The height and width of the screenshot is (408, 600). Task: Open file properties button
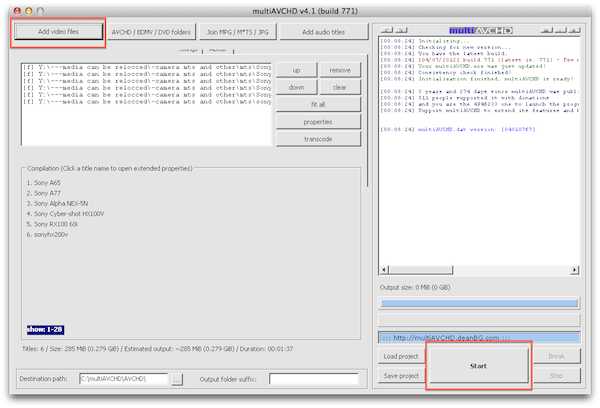(318, 122)
